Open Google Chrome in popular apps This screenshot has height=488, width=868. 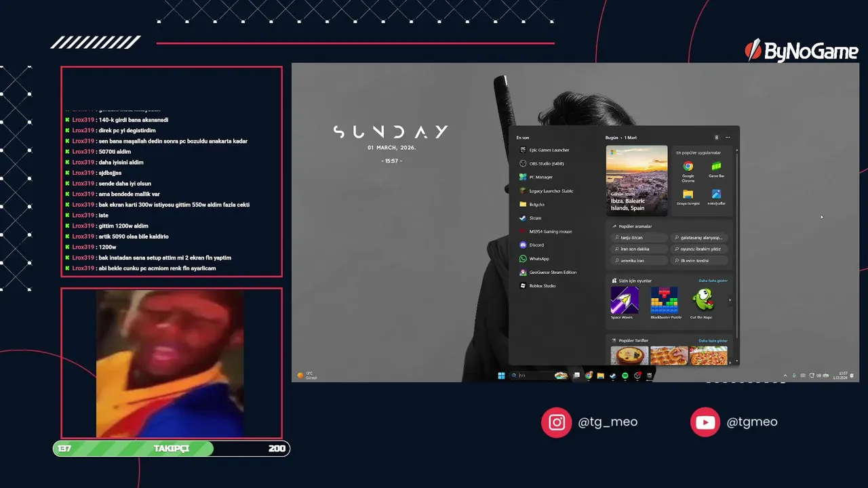[x=688, y=170]
